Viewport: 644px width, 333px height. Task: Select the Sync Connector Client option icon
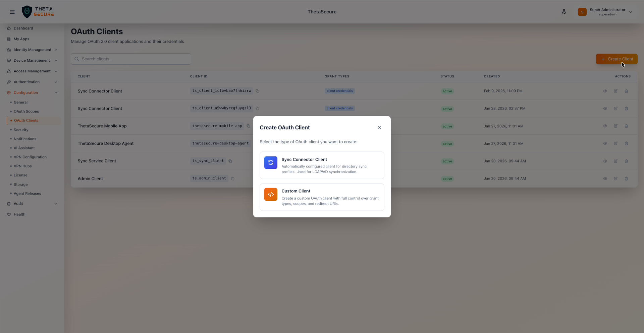(271, 162)
